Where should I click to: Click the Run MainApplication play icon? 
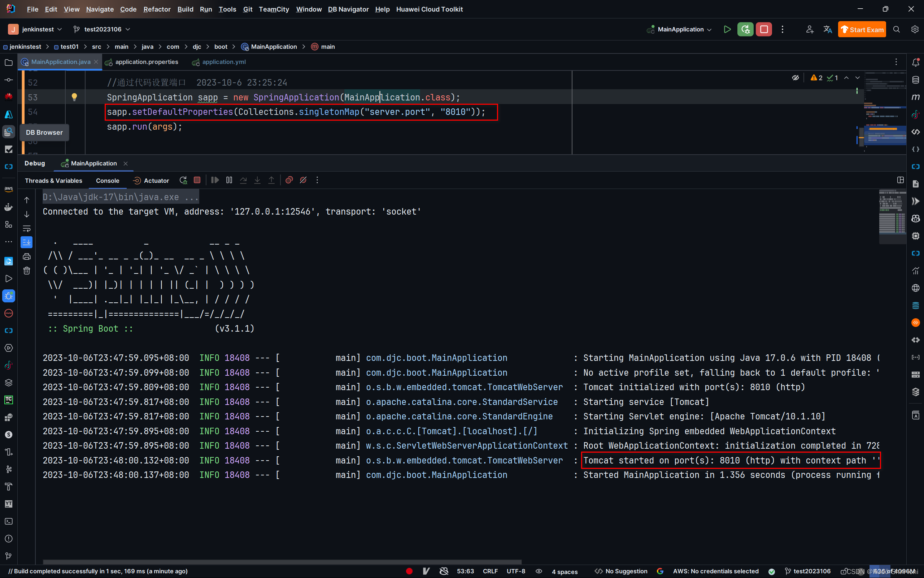coord(727,29)
